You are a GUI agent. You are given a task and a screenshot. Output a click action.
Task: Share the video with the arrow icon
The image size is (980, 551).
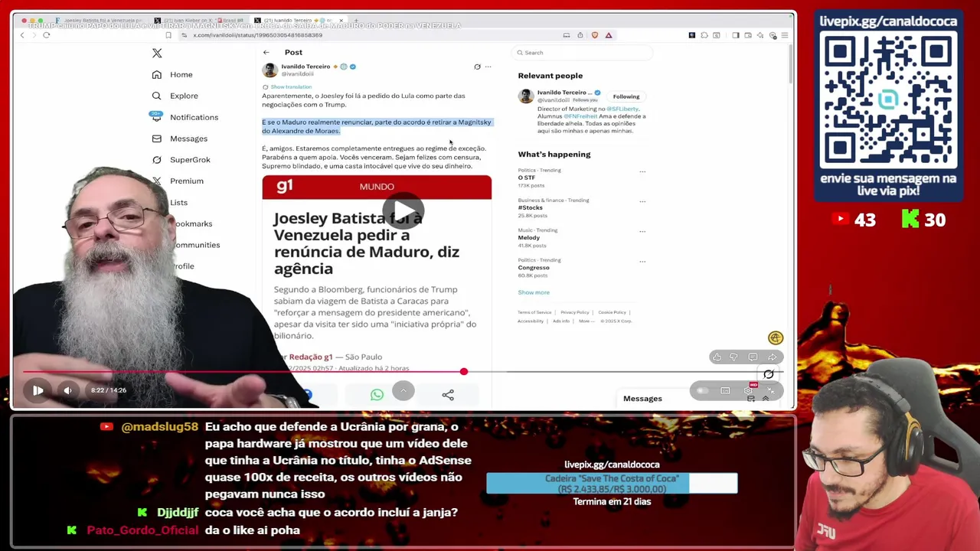coord(772,357)
